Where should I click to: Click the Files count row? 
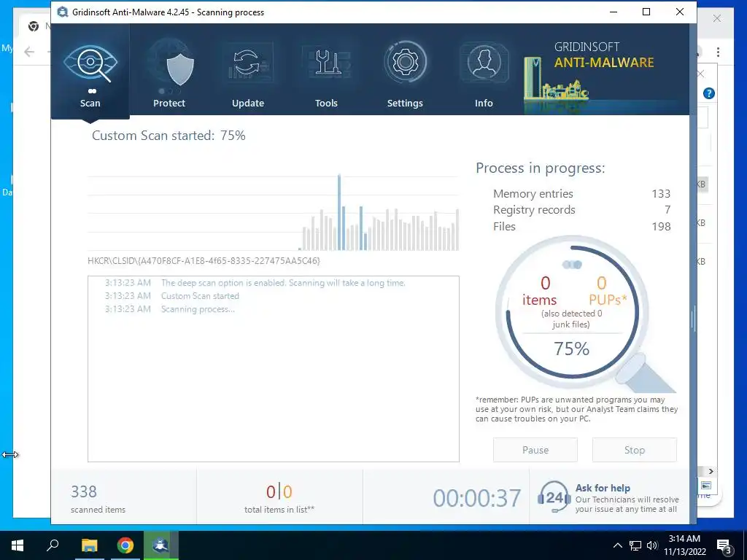click(x=581, y=226)
